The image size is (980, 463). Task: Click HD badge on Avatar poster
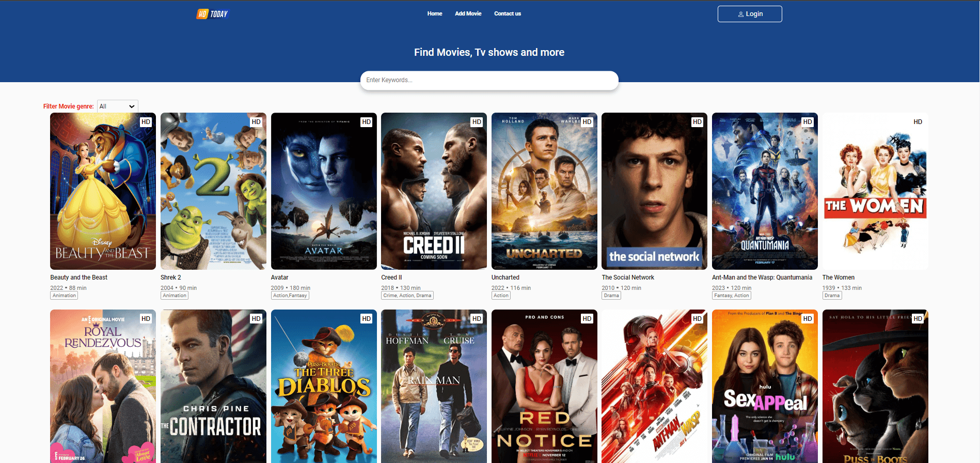click(367, 122)
